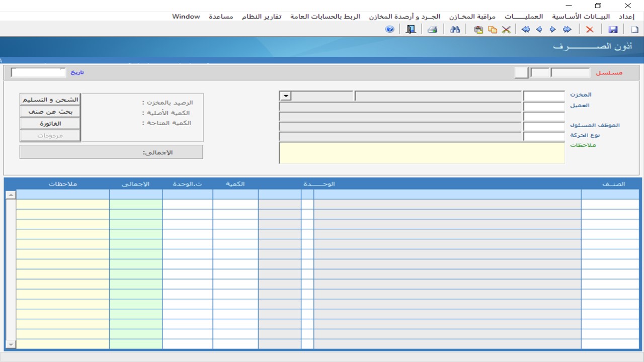Click the binoculars search icon

click(x=455, y=30)
